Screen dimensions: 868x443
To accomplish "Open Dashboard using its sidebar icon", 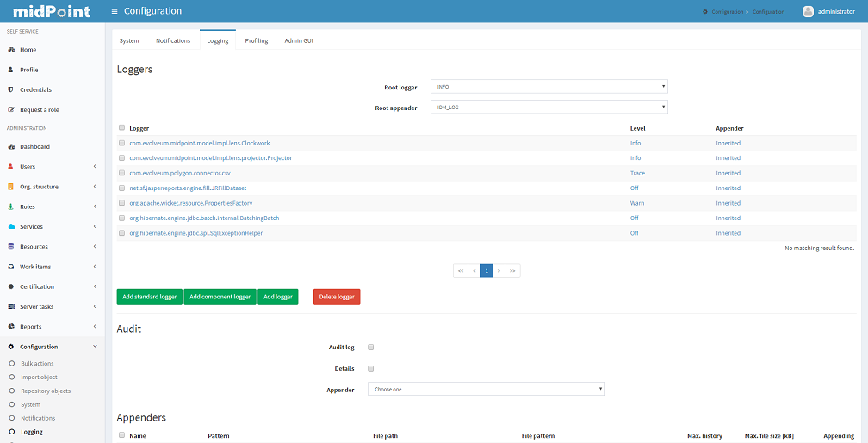I will pos(10,147).
